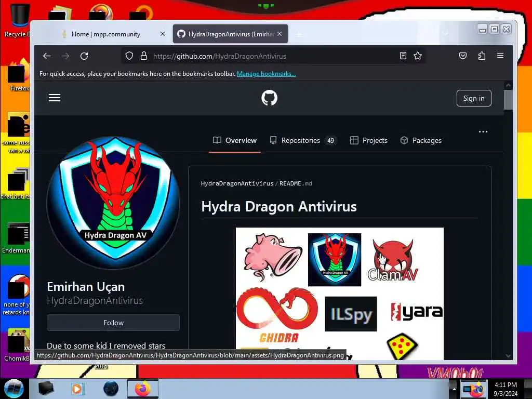Click the bio text Due to some kid
532x399 pixels.
coord(106,345)
